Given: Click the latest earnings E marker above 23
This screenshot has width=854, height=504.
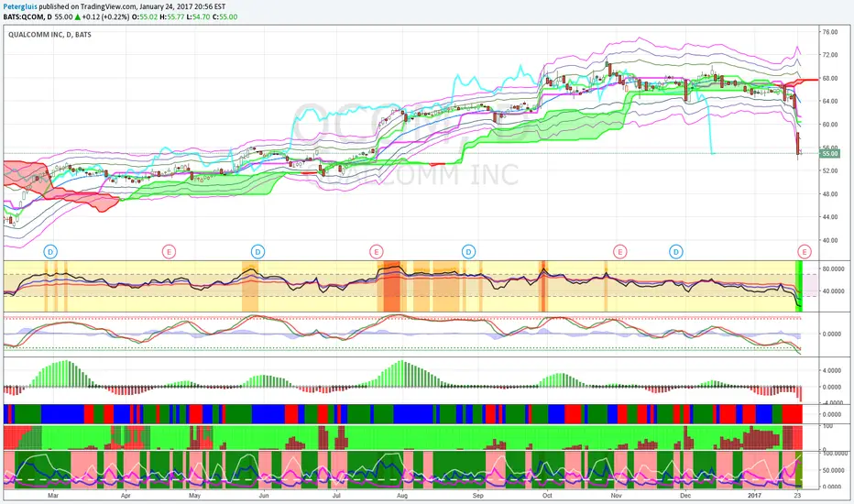Looking at the screenshot, I should [805, 252].
